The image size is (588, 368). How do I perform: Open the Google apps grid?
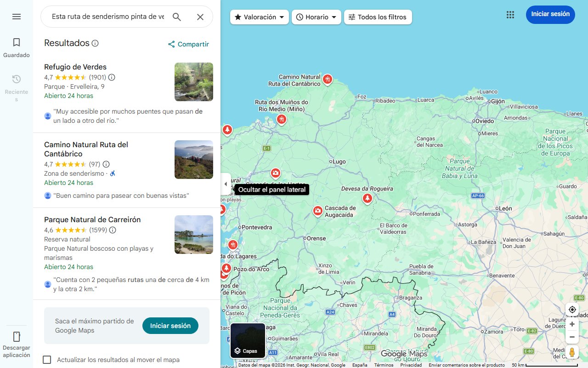click(x=510, y=15)
